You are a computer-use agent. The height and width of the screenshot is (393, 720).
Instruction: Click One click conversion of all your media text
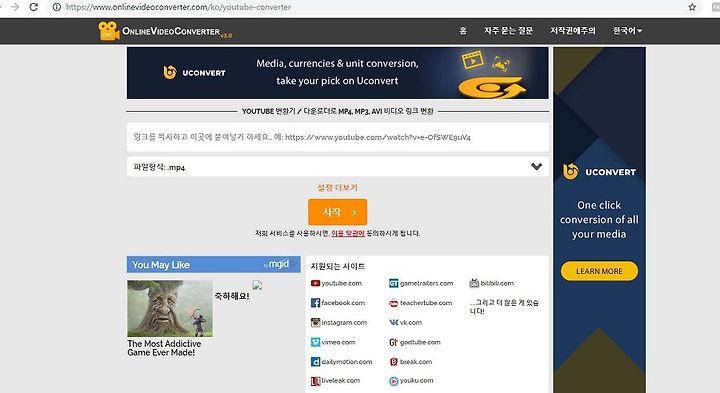[599, 219]
